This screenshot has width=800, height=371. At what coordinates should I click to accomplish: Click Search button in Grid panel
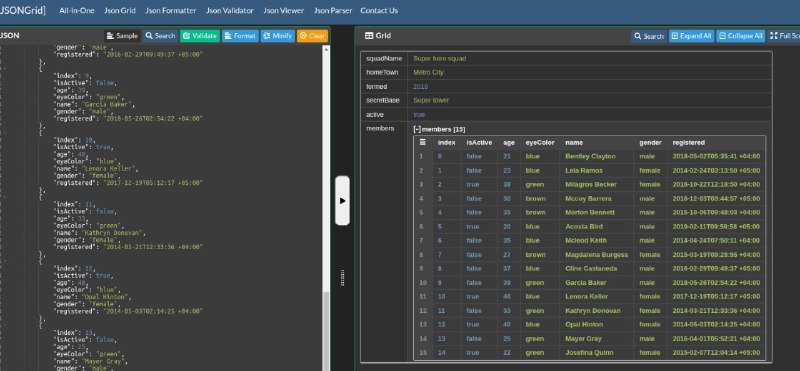click(648, 36)
